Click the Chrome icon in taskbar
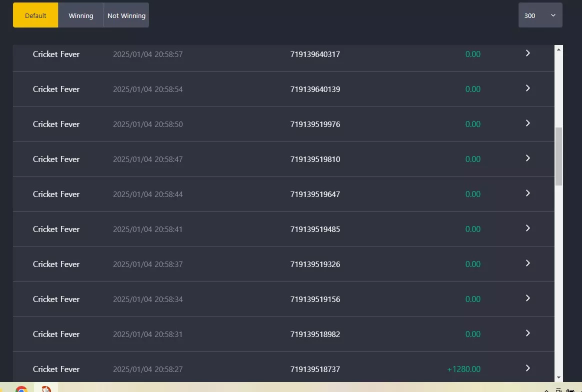582x392 pixels. pyautogui.click(x=21, y=389)
